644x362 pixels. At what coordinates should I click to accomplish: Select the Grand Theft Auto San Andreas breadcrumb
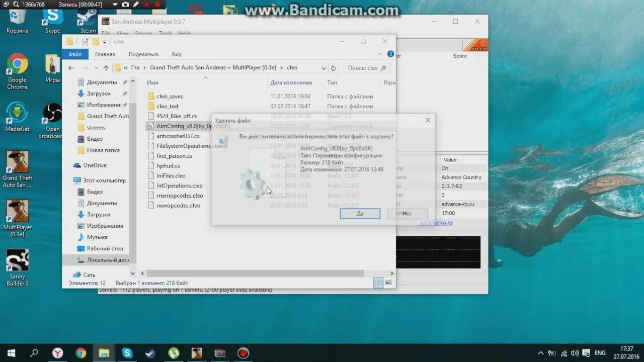213,68
